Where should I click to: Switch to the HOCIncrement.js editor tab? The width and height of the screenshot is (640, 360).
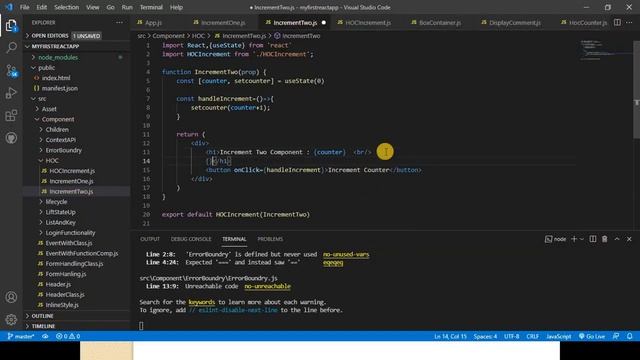click(x=368, y=22)
